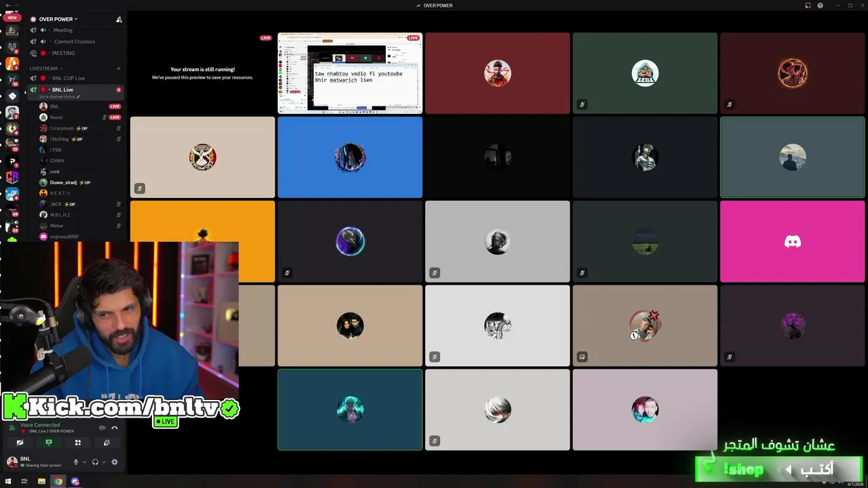Open the server icon with badge 13
The width and height of the screenshot is (868, 488).
pos(12,144)
